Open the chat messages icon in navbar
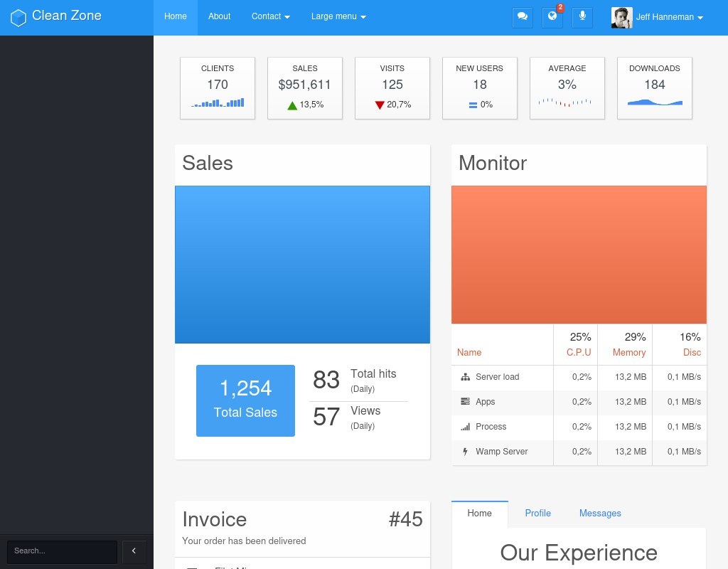728x569 pixels. pos(523,17)
